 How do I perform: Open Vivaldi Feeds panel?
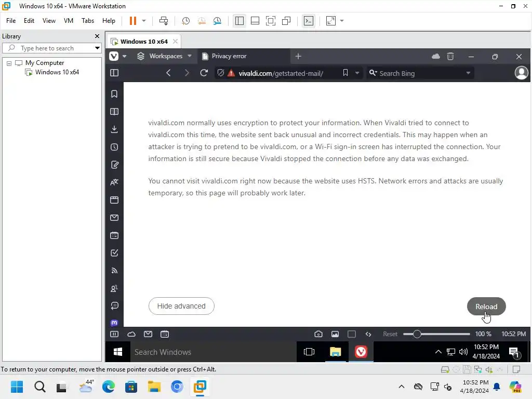(x=114, y=270)
